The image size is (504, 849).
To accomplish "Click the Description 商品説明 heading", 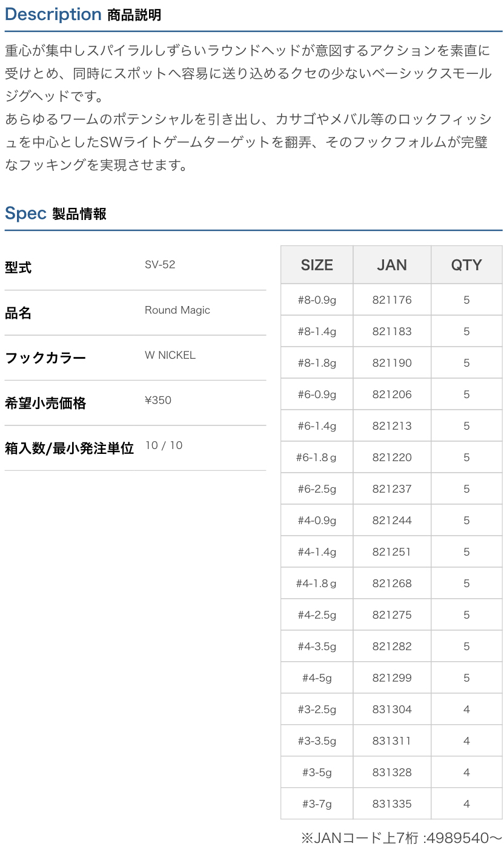I will point(83,15).
